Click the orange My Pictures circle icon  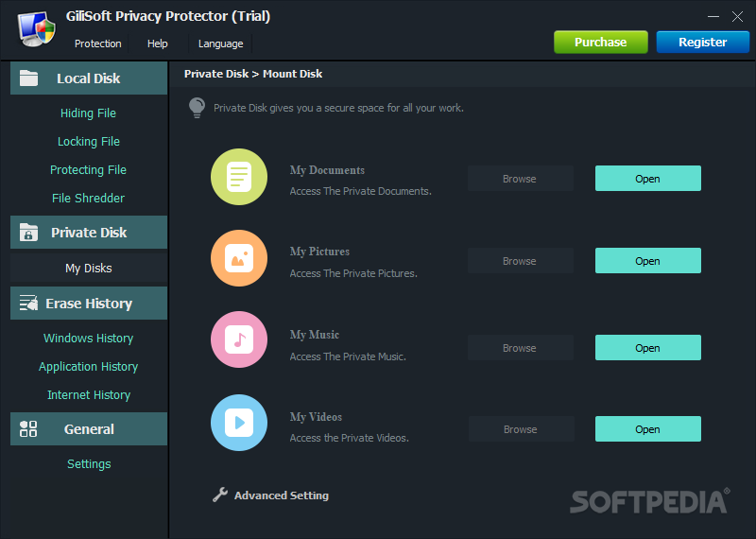pyautogui.click(x=239, y=258)
